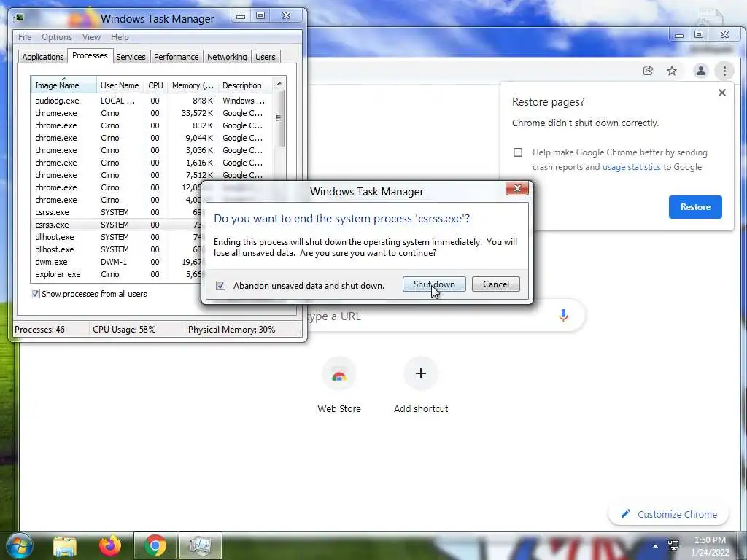Screen dimensions: 747x560
Task: Click the CPU Usage: 58% status entry
Action: point(124,329)
